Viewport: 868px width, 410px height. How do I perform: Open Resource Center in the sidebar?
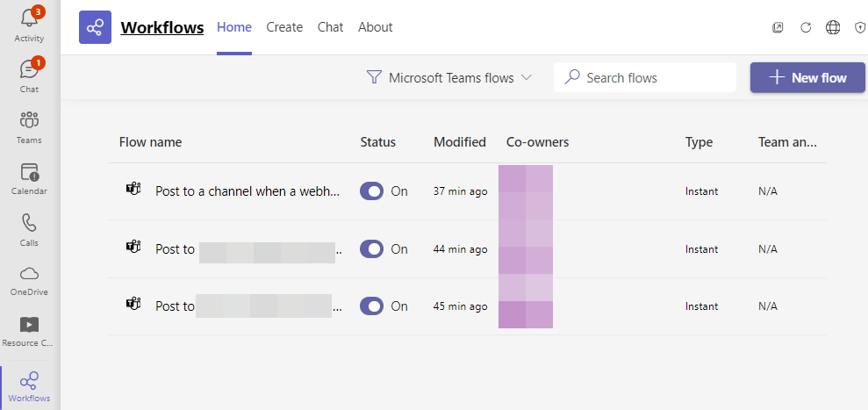[x=29, y=331]
